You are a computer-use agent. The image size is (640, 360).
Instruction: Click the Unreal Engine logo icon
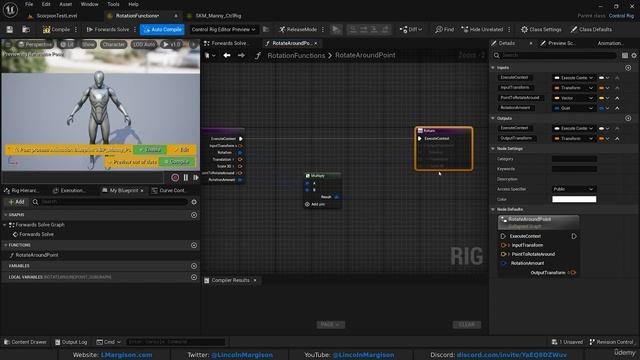coord(10,10)
